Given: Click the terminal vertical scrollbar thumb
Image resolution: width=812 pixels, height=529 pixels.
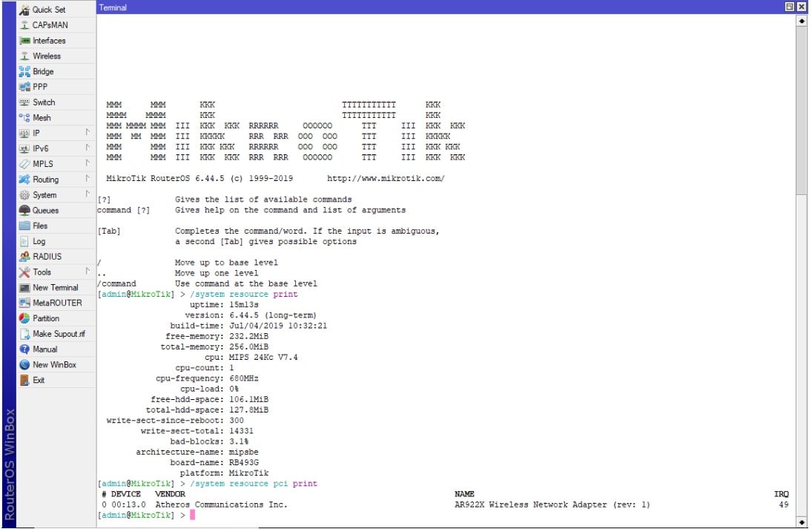Looking at the screenshot, I should click(x=802, y=111).
